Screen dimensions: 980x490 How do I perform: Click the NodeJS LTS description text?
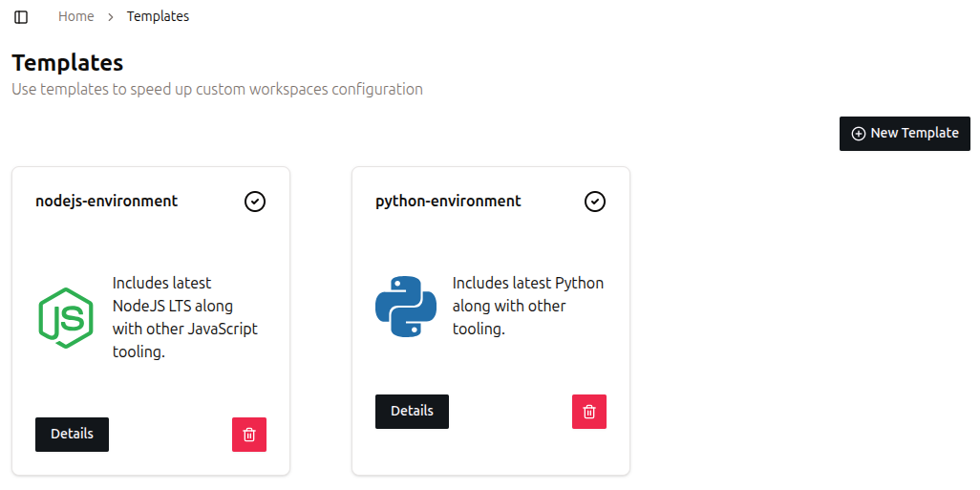[x=184, y=317]
